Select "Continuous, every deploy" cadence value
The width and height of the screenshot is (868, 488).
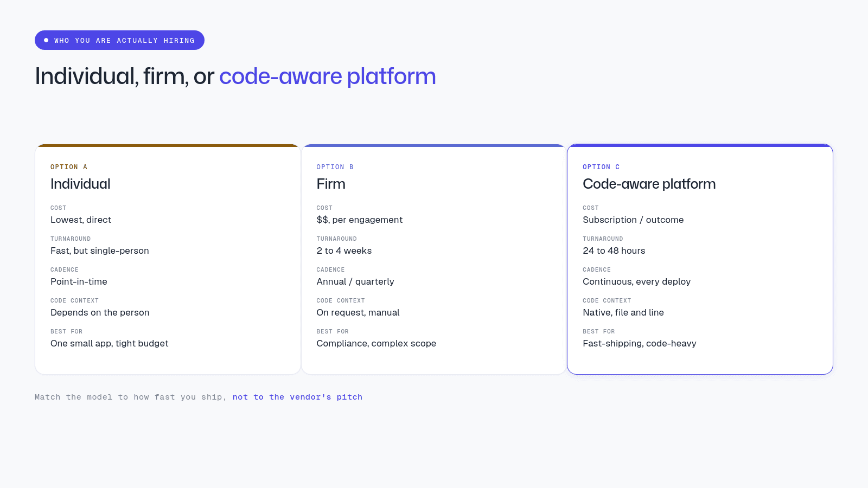pos(636,281)
